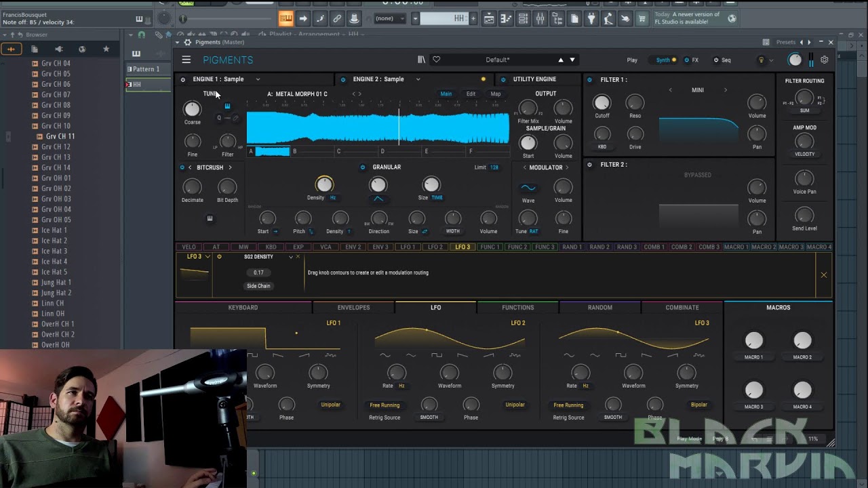This screenshot has height=488, width=868.
Task: Open Pigments settings gear
Action: click(825, 60)
